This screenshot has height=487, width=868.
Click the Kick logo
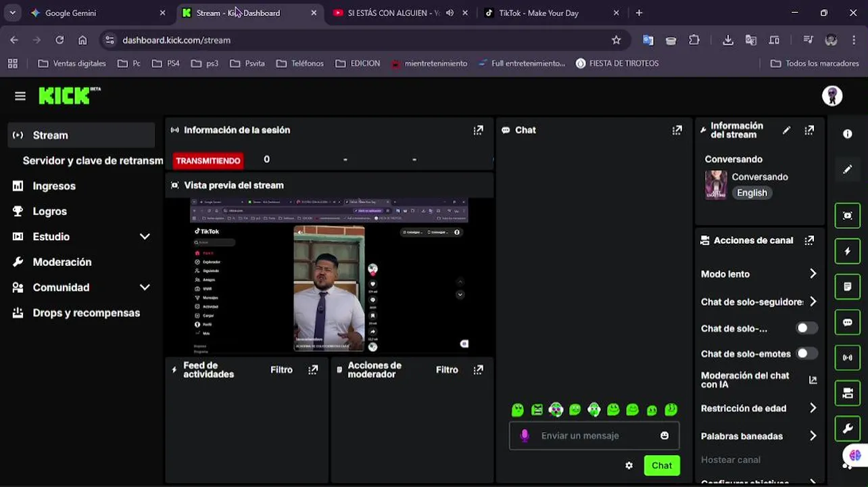(69, 95)
